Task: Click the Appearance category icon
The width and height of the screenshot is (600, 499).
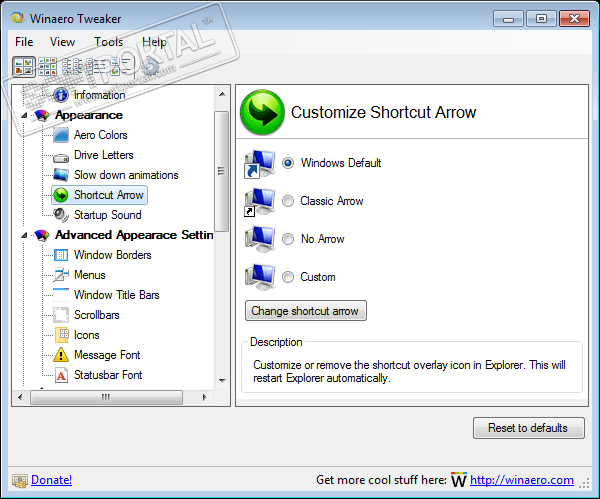Action: [x=42, y=115]
